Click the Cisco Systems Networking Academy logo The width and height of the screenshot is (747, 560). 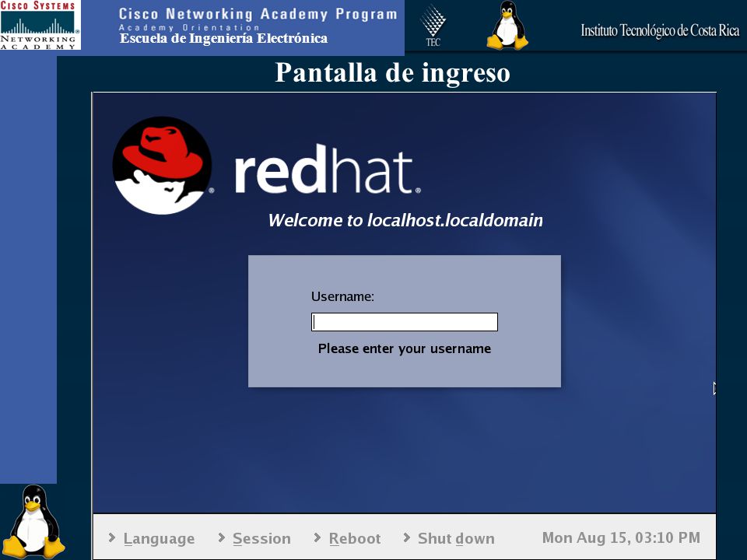[x=40, y=25]
